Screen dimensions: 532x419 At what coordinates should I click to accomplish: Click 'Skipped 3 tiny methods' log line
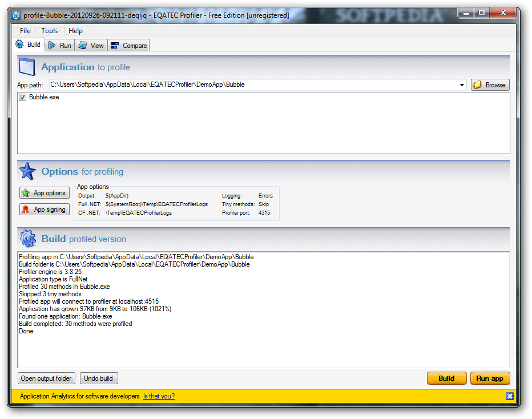[50, 294]
